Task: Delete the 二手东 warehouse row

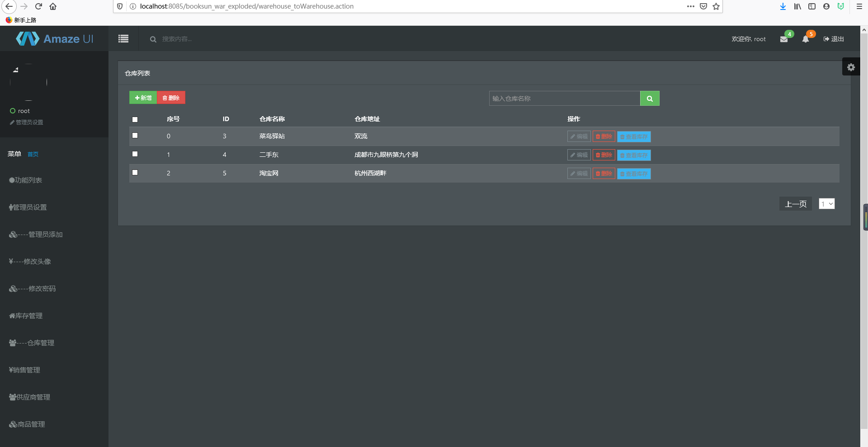Action: [604, 155]
